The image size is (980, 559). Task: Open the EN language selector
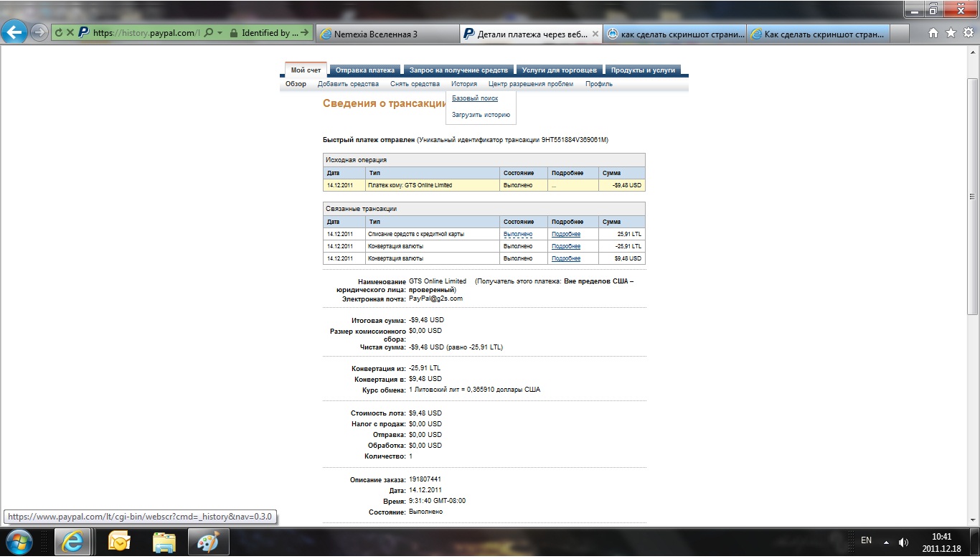tap(866, 541)
